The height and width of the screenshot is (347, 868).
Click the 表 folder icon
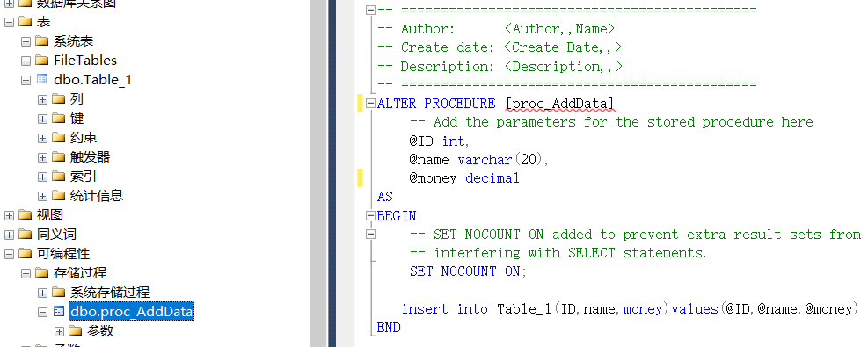(25, 21)
